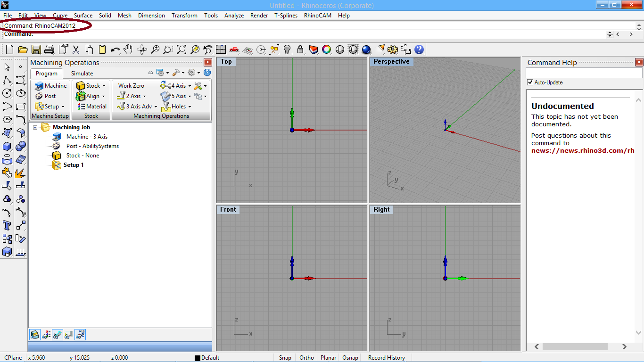
Task: Toggle Planar mode in status bar
Action: 328,358
